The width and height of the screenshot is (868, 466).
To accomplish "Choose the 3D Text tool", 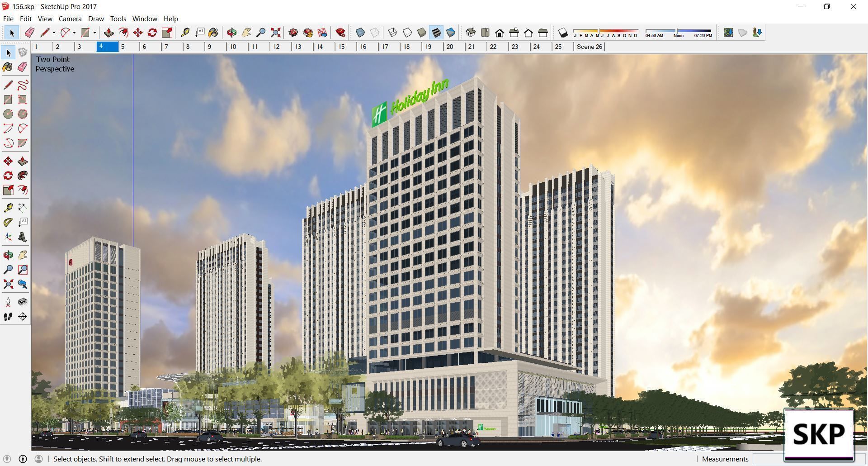I will [x=23, y=237].
